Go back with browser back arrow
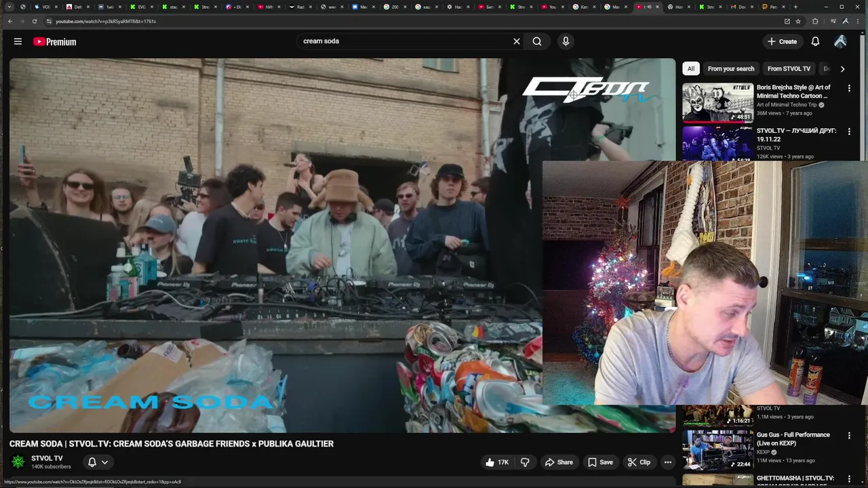 tap(10, 21)
